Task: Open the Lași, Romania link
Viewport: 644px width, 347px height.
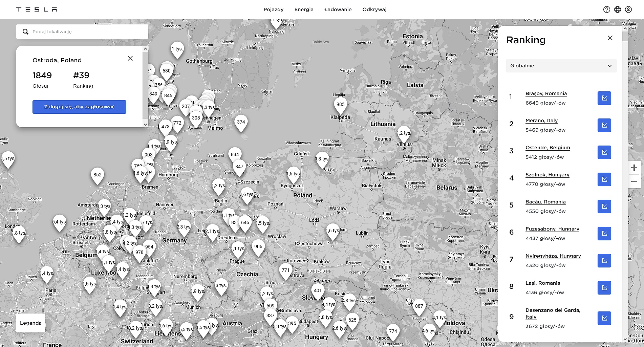Action: (x=543, y=283)
